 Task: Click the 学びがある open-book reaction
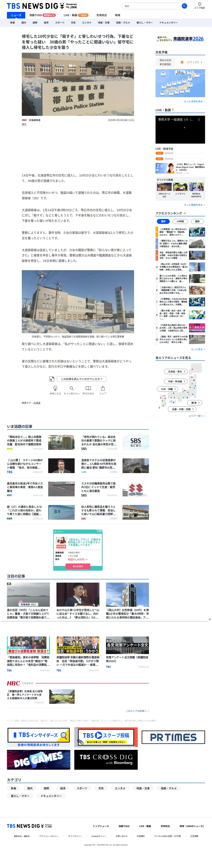(88, 390)
